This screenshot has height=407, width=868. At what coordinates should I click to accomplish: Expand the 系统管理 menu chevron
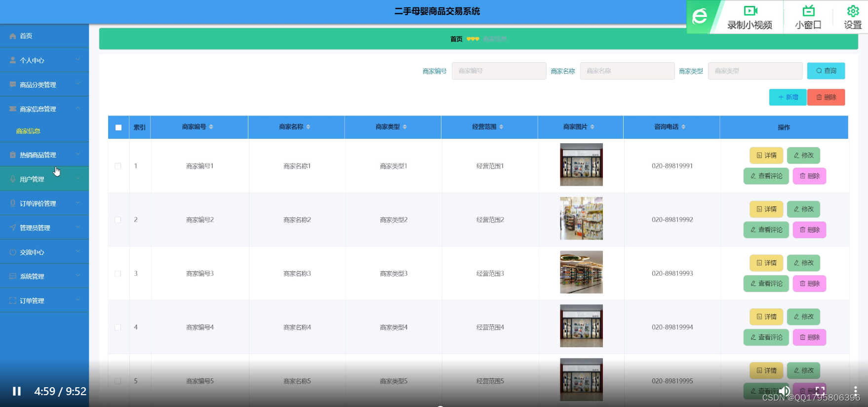point(78,276)
